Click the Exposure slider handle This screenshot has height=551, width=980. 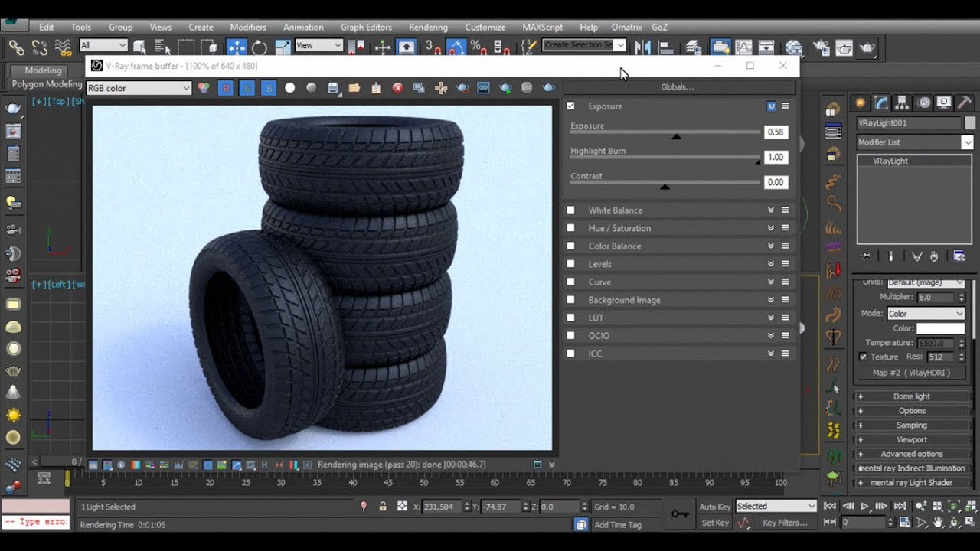676,136
